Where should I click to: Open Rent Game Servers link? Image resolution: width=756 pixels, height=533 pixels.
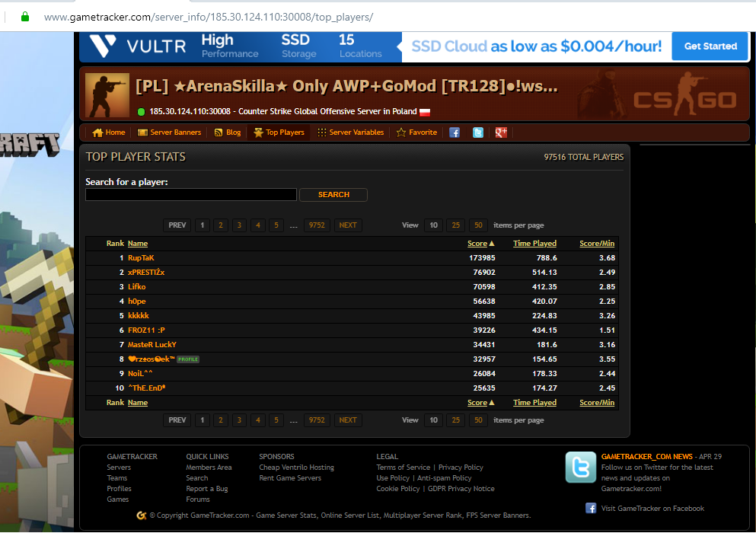click(x=290, y=478)
